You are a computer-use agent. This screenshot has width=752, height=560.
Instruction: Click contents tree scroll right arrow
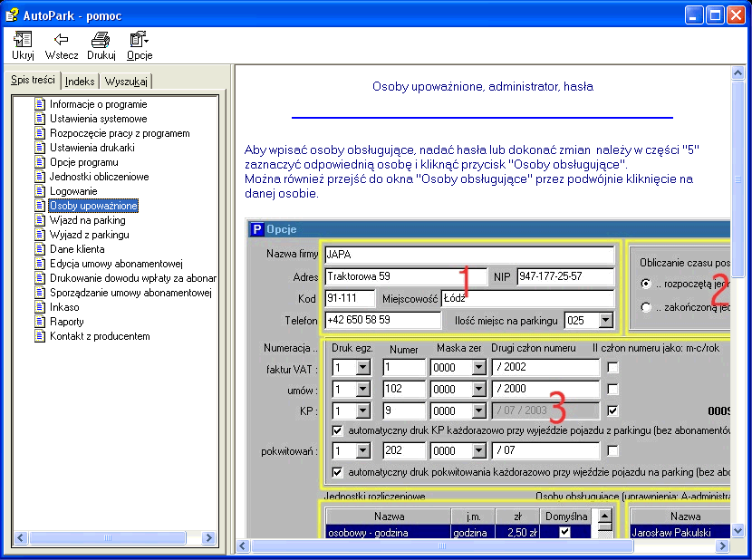click(208, 537)
